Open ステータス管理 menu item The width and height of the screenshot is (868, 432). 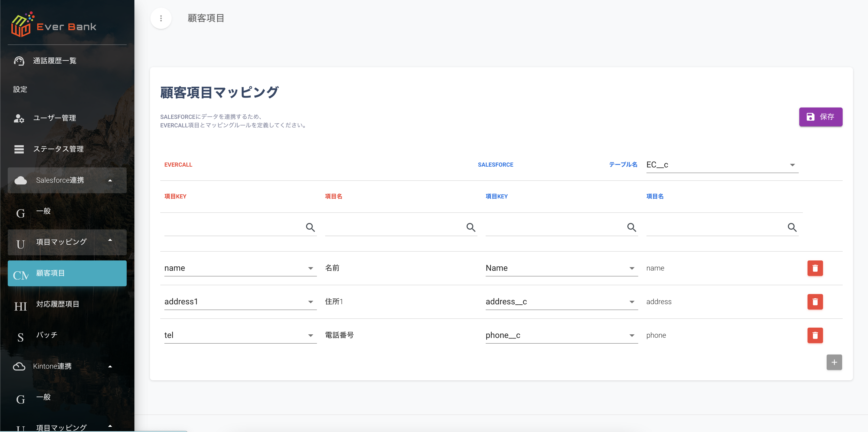[67, 149]
